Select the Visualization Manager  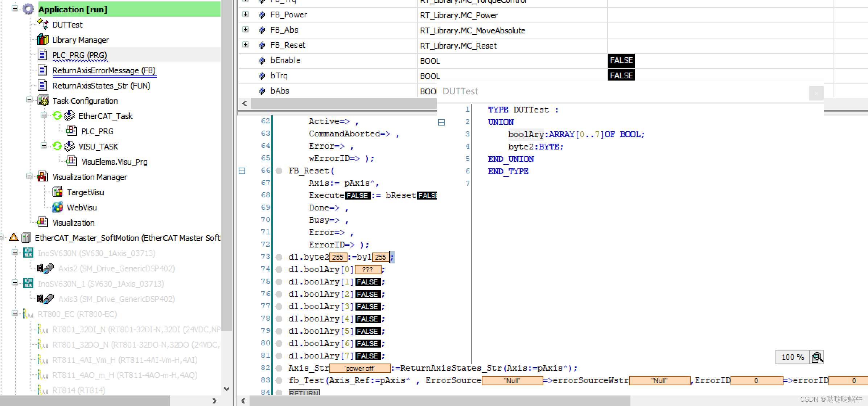[x=90, y=177]
